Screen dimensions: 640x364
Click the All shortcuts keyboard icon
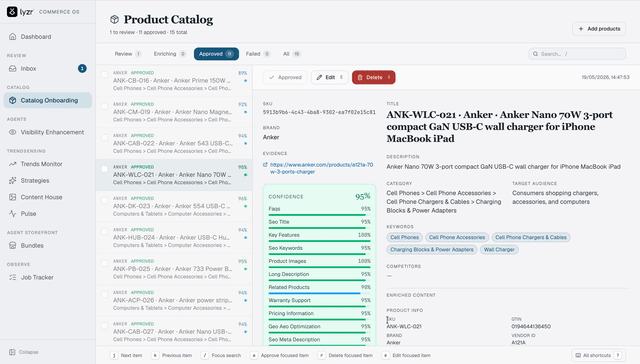pos(578,355)
